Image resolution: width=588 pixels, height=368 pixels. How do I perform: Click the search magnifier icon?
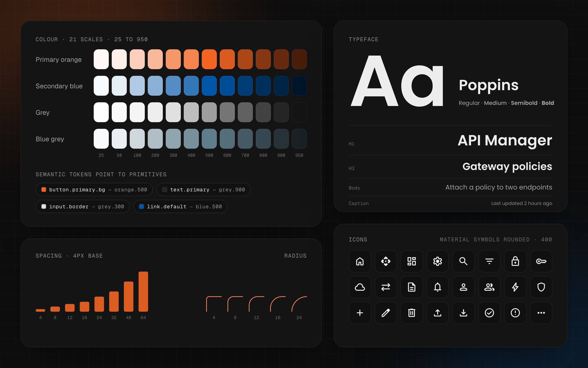point(463,261)
